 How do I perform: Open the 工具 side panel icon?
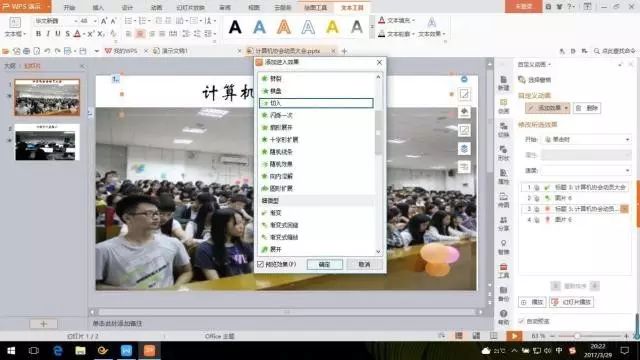pyautogui.click(x=503, y=271)
